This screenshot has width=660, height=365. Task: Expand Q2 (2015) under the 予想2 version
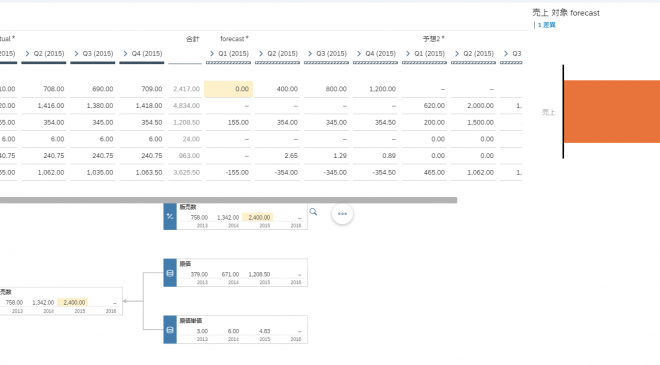pos(457,53)
